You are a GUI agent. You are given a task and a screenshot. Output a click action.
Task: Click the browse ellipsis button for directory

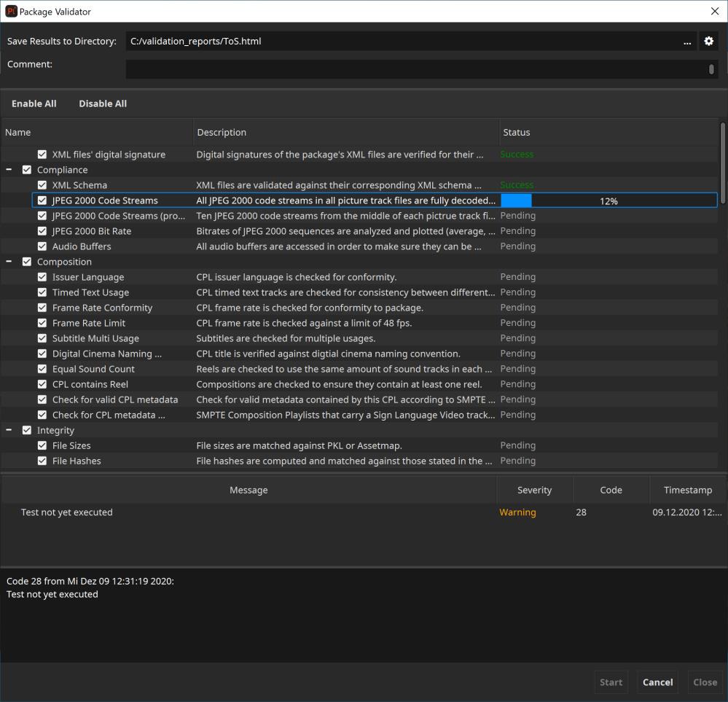(x=686, y=42)
